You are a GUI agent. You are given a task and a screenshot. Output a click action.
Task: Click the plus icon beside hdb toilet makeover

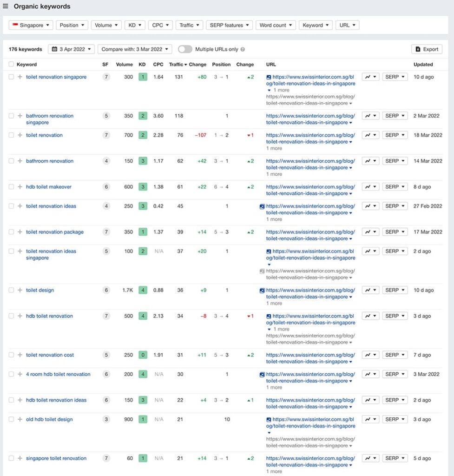(x=20, y=187)
